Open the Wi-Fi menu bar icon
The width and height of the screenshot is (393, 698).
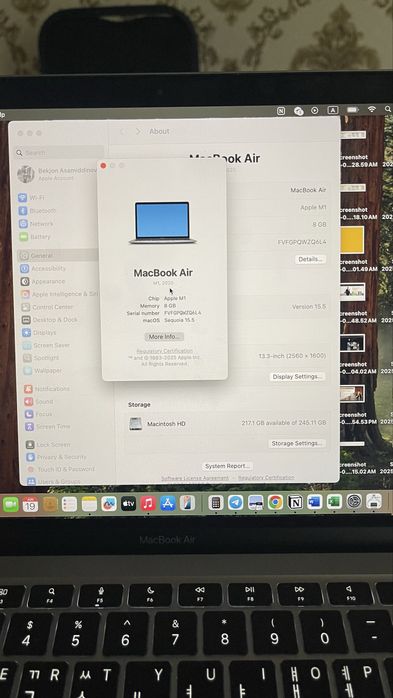coord(372,109)
